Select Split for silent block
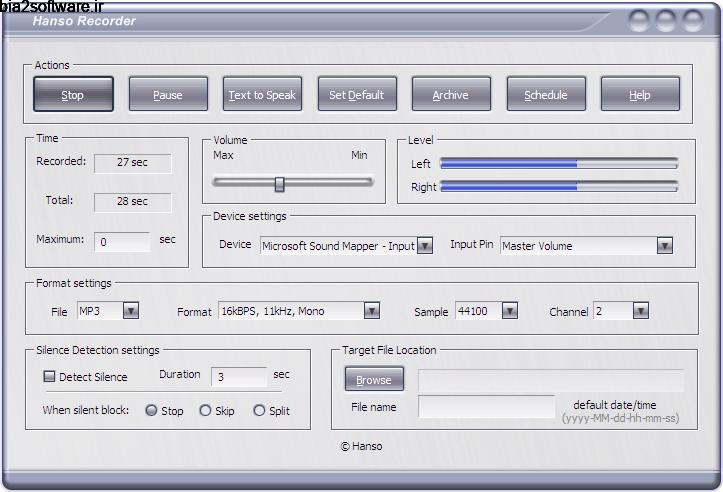Viewport: 723px width, 492px height. pos(259,410)
